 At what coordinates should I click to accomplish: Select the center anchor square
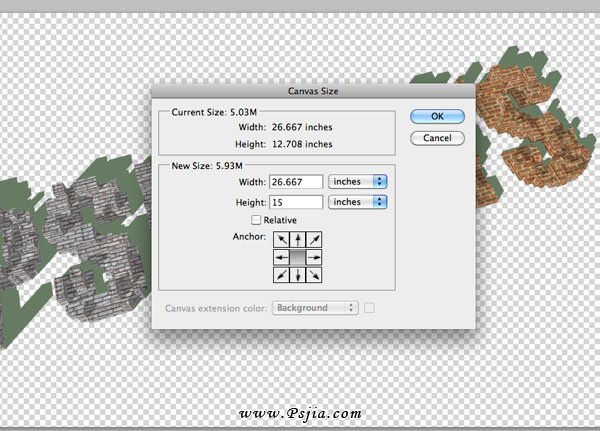[x=299, y=256]
